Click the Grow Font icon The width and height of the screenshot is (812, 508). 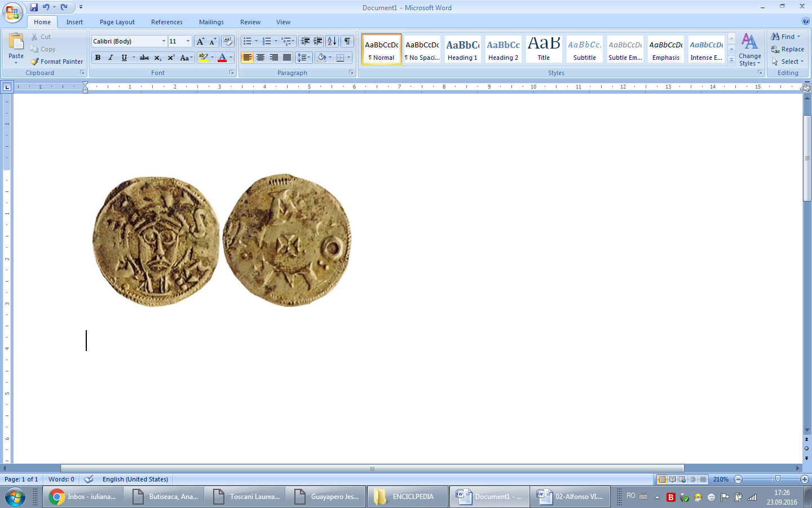point(200,41)
